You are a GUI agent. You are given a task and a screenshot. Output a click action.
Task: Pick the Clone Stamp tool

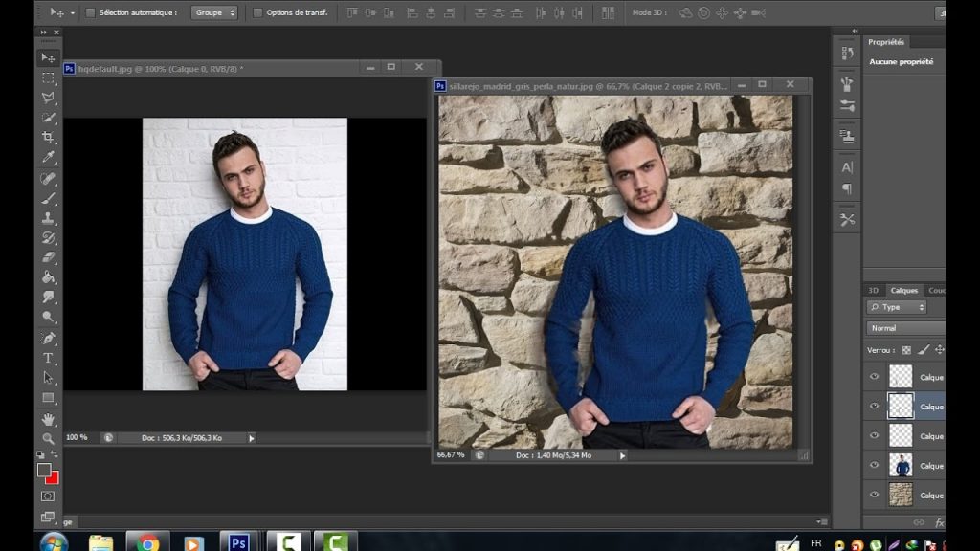(x=48, y=218)
